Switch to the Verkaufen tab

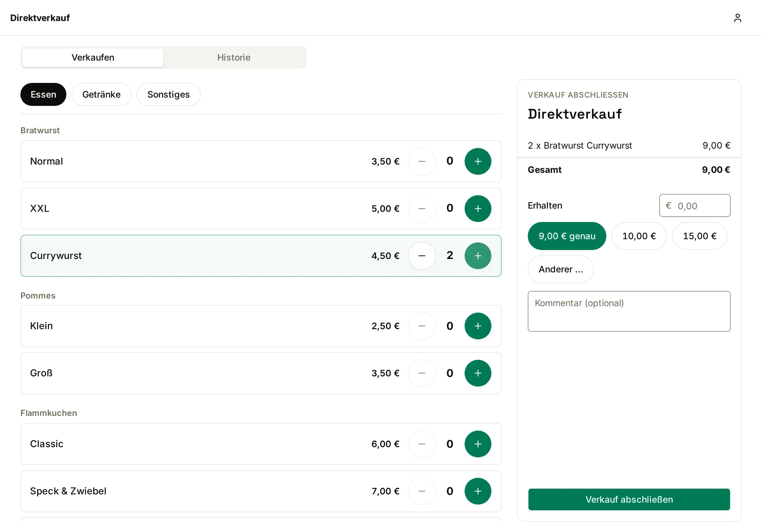(93, 57)
